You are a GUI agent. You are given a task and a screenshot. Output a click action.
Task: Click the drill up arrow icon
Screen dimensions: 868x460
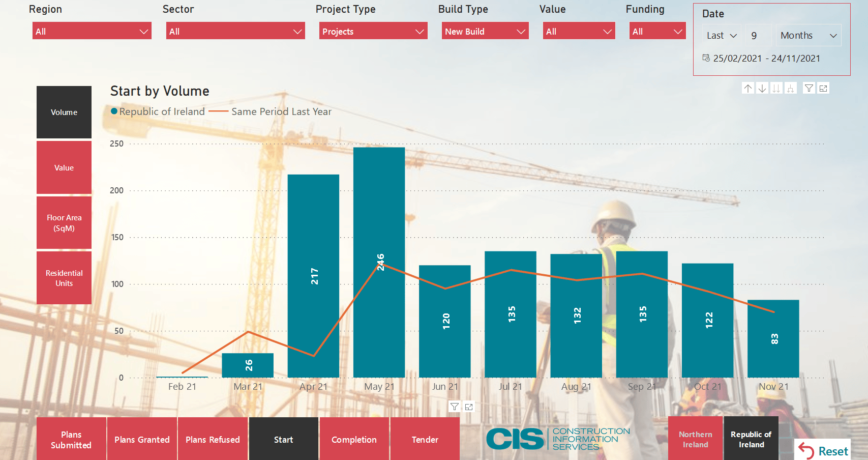coord(747,89)
